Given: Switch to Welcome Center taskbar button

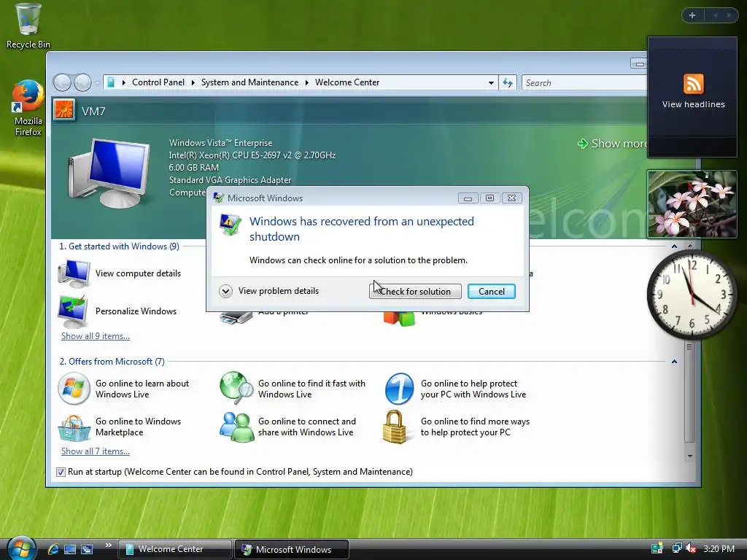Looking at the screenshot, I should (174, 549).
